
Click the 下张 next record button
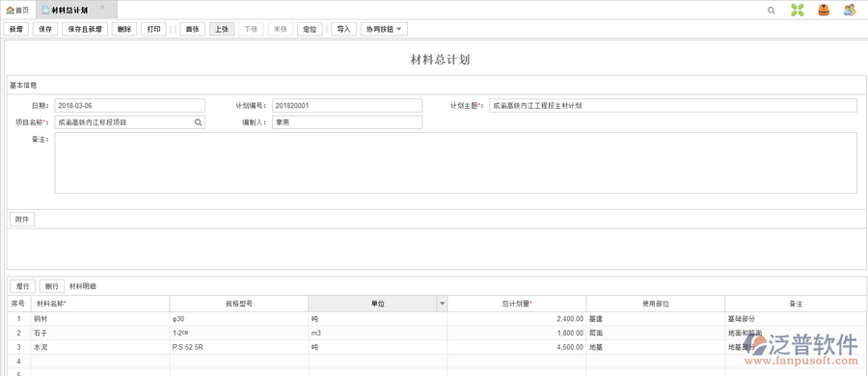click(252, 29)
